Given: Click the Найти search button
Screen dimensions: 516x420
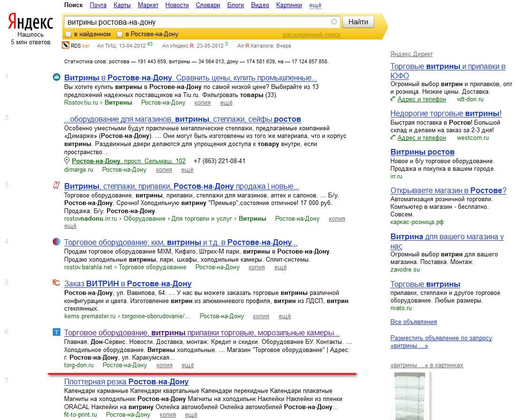Looking at the screenshot, I should (x=358, y=22).
